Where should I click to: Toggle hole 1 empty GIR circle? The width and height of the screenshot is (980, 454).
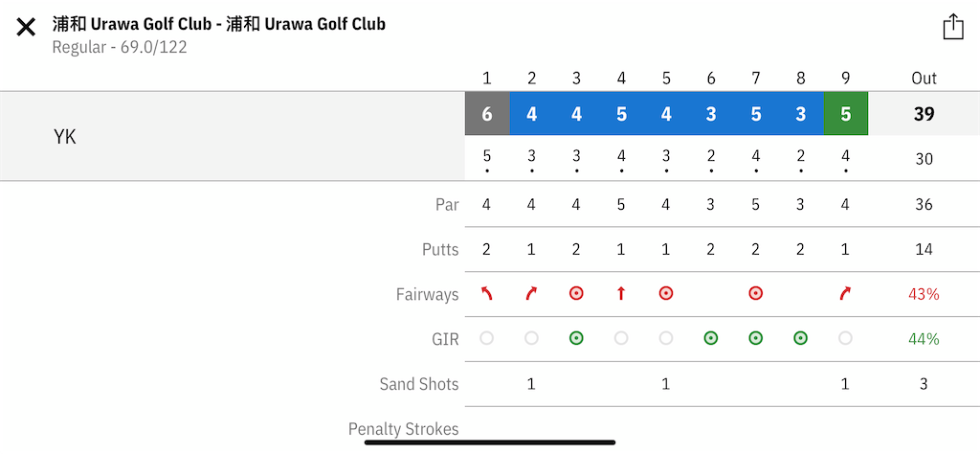(486, 338)
